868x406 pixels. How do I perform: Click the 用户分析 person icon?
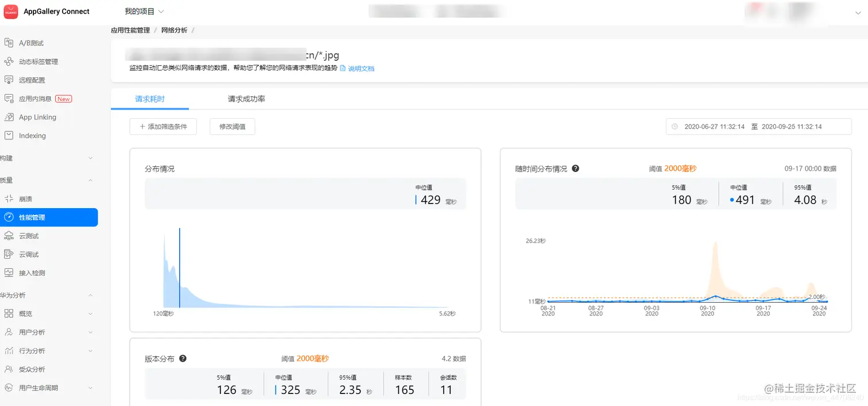[9, 332]
